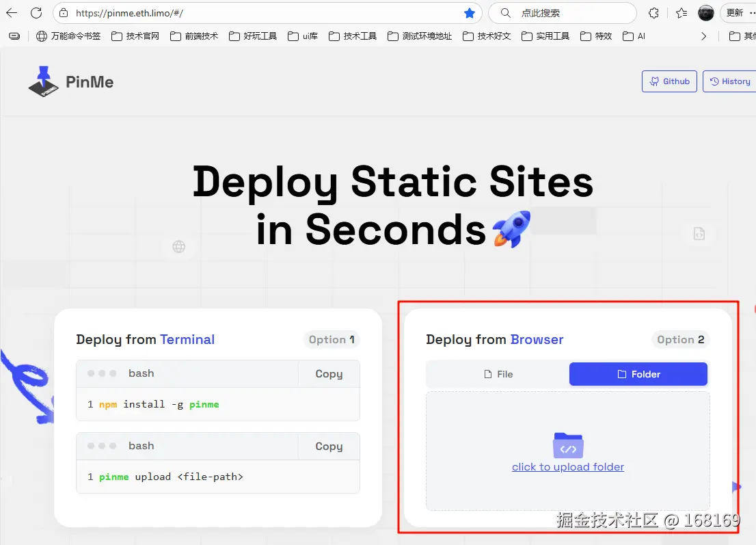
Task: Go back with the browser back arrow
Action: [x=12, y=13]
